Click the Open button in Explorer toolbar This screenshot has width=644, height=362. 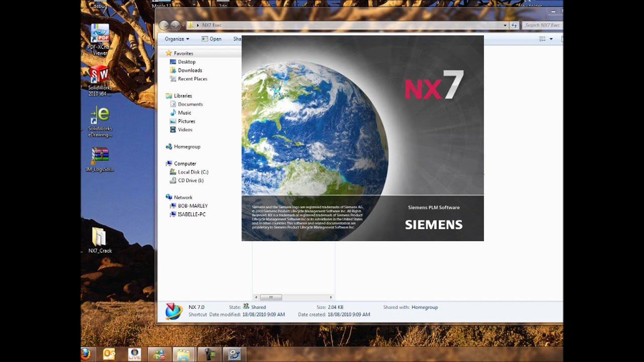coord(212,39)
